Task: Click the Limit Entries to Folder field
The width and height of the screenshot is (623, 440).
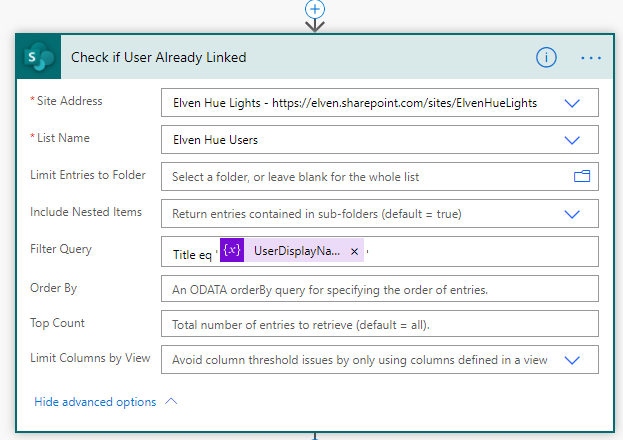Action: [379, 176]
